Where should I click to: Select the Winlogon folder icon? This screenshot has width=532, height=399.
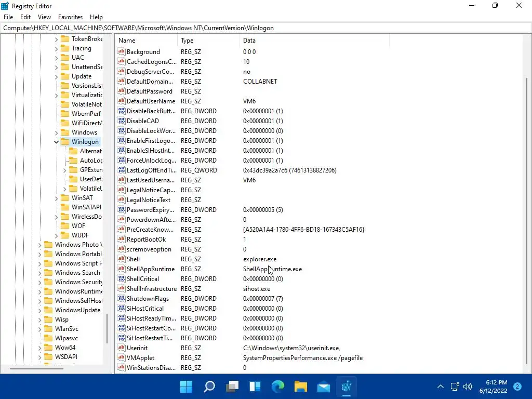[65, 141]
